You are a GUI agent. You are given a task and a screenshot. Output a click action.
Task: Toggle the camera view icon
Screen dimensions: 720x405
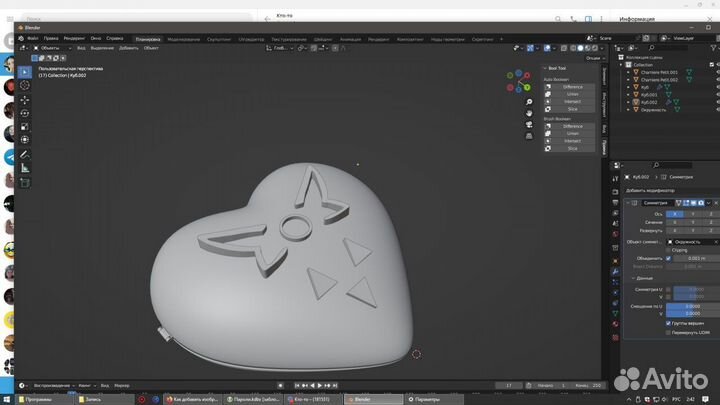(529, 124)
